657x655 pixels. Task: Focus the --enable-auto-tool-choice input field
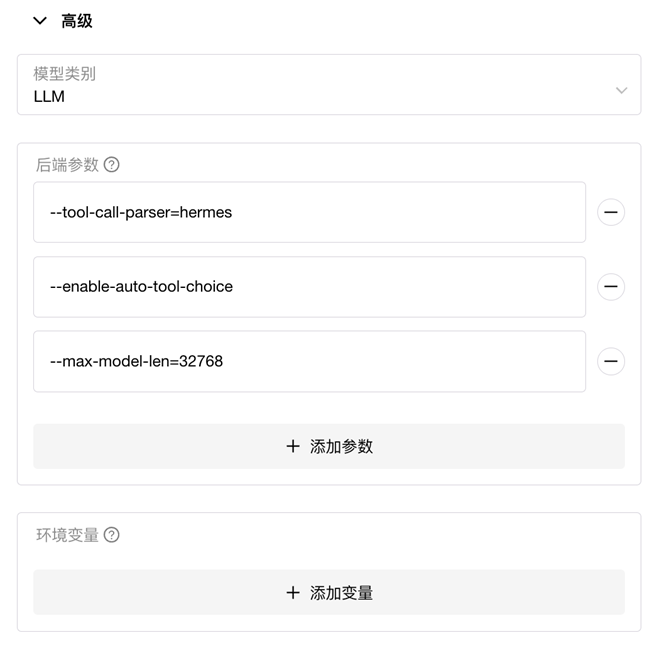pyautogui.click(x=309, y=287)
